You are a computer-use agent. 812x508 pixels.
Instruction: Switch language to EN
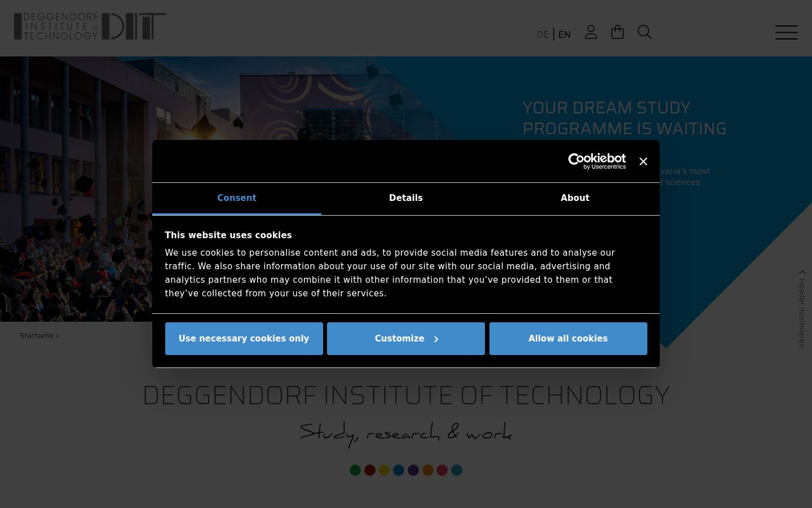pos(564,34)
